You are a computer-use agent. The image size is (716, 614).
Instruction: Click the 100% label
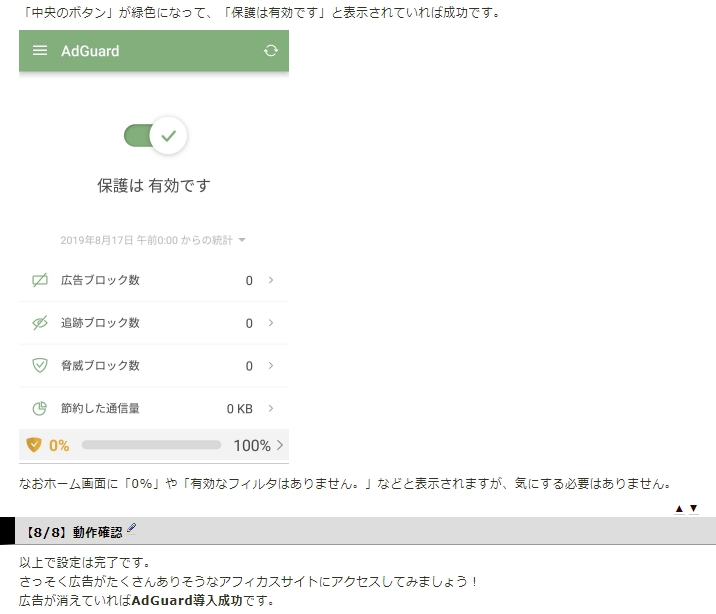click(252, 445)
